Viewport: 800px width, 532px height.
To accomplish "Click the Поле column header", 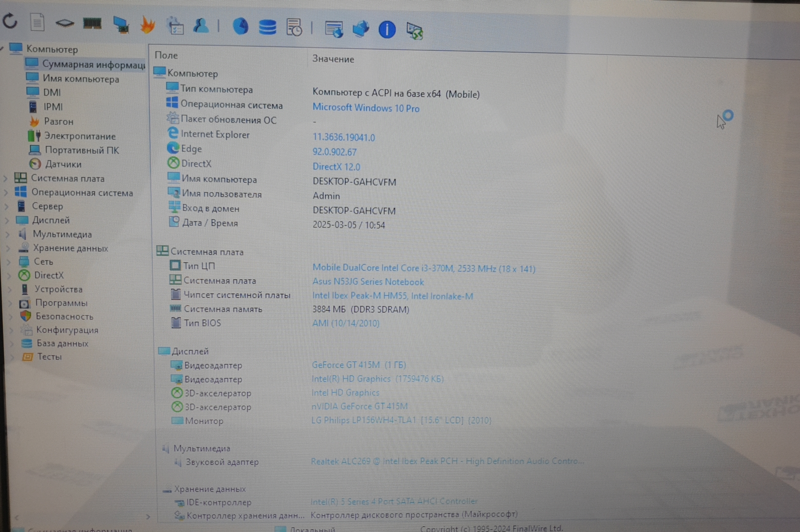I will click(x=166, y=56).
